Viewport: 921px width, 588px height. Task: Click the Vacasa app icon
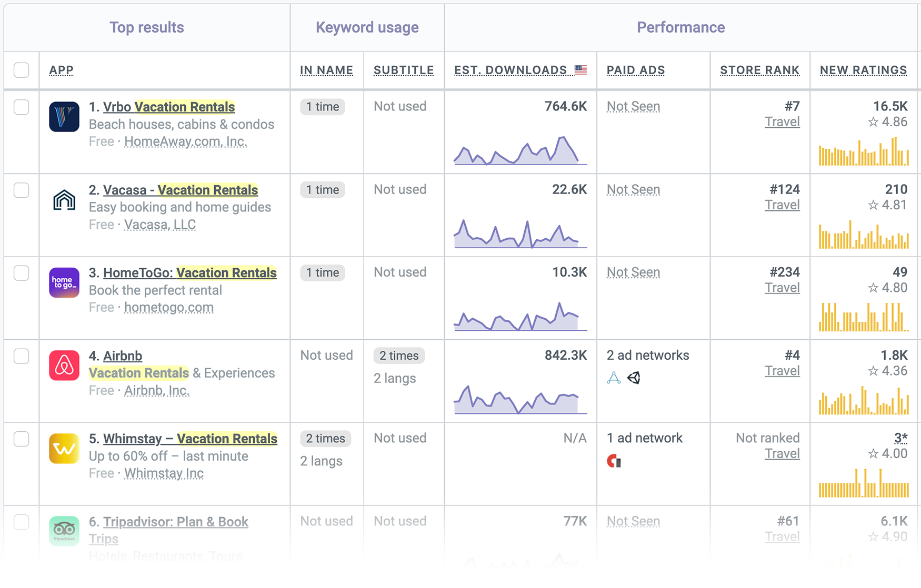[64, 200]
